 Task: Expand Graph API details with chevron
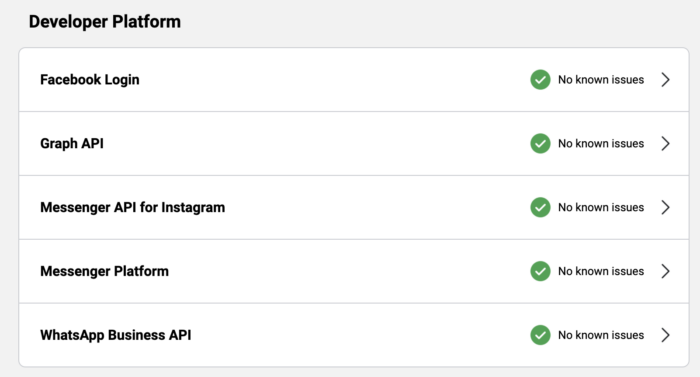tap(665, 143)
